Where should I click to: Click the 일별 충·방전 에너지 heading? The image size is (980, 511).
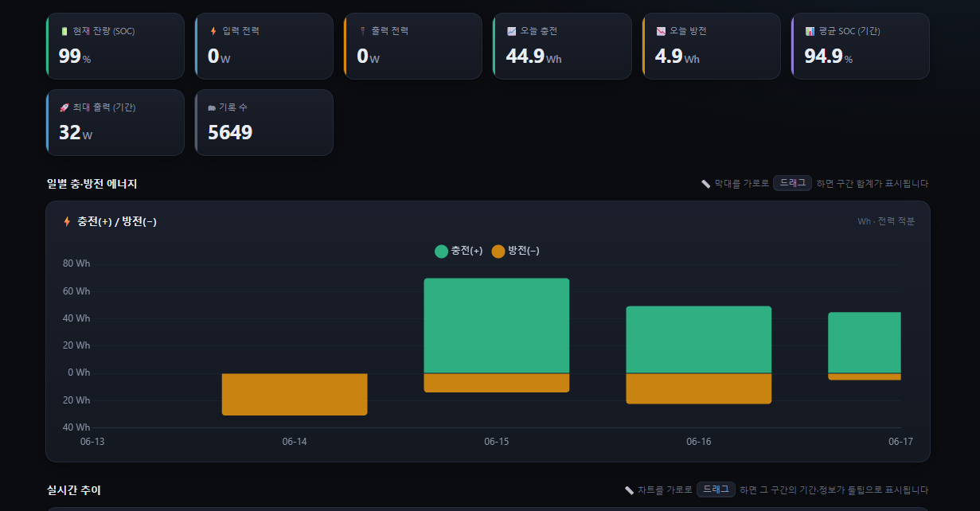92,184
